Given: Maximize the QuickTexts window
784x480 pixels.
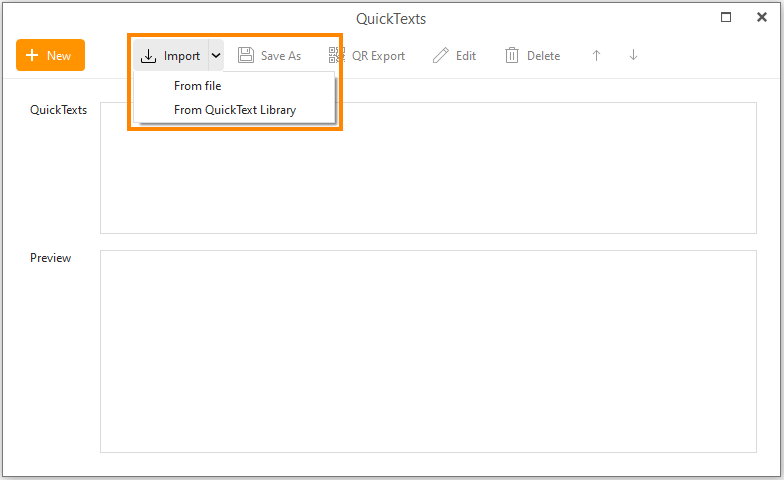Looking at the screenshot, I should pos(727,17).
